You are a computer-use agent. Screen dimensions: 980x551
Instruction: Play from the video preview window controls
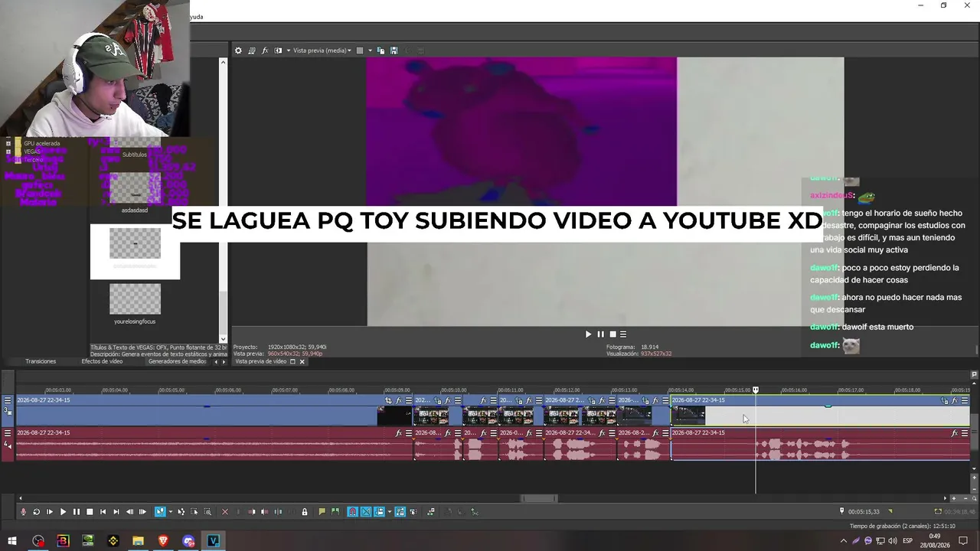(x=588, y=334)
